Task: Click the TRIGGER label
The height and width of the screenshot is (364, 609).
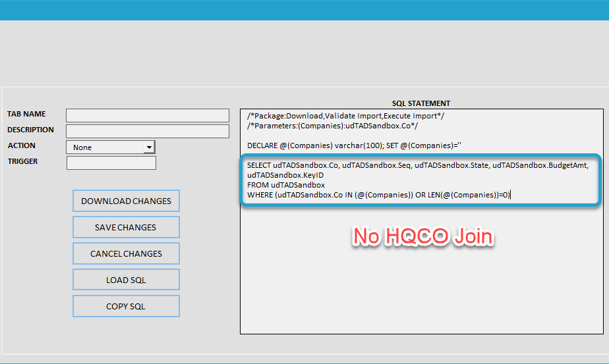Action: click(23, 161)
